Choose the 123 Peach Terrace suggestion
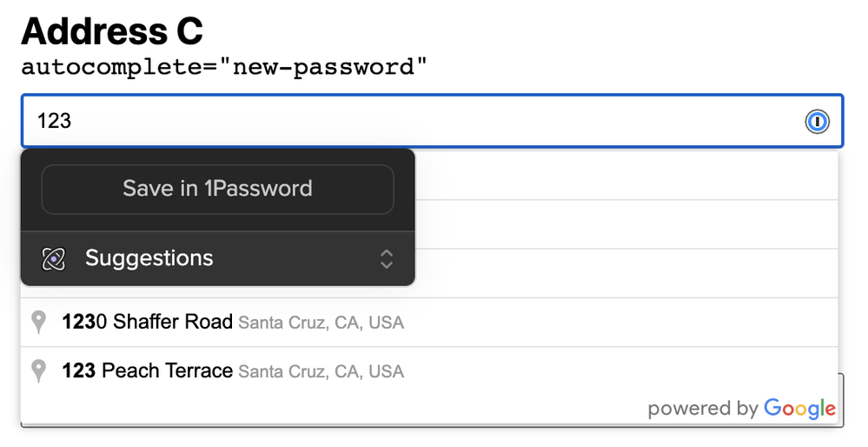This screenshot has height=447, width=868. point(148,371)
